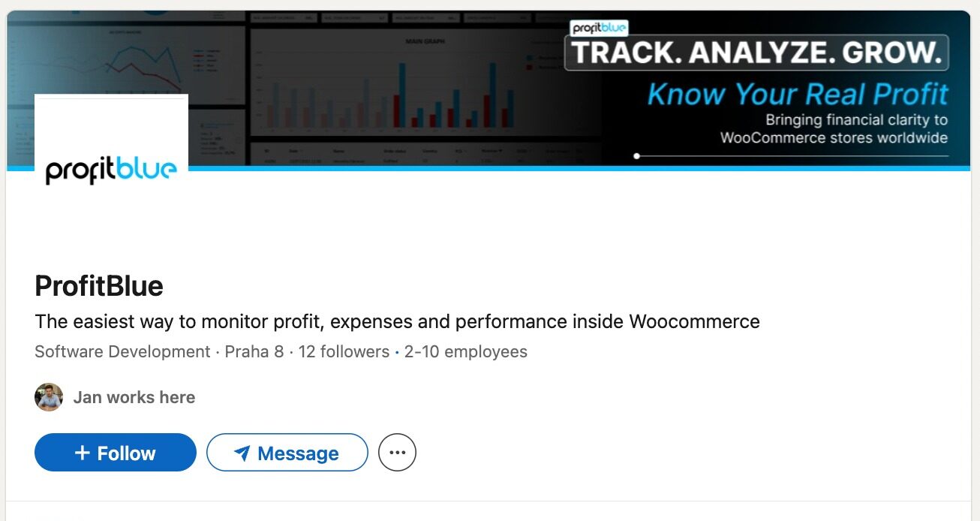Open the "Jan works here" connection link
Image resolution: width=980 pixels, height=521 pixels.
point(134,397)
